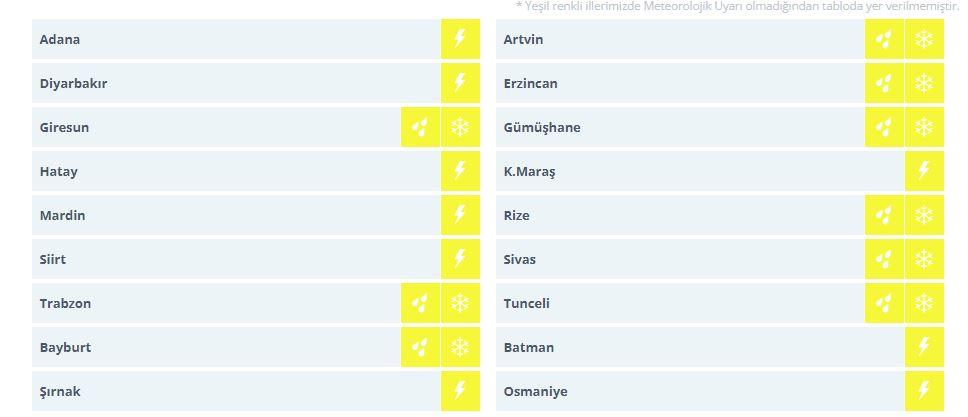This screenshot has width=968, height=417.
Task: Select the rain icon for Erzincan
Action: tap(884, 83)
